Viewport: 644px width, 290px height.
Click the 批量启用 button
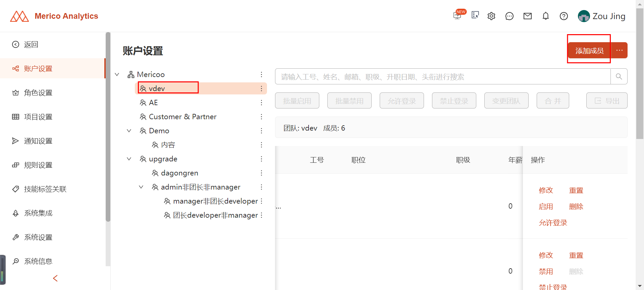pyautogui.click(x=297, y=100)
